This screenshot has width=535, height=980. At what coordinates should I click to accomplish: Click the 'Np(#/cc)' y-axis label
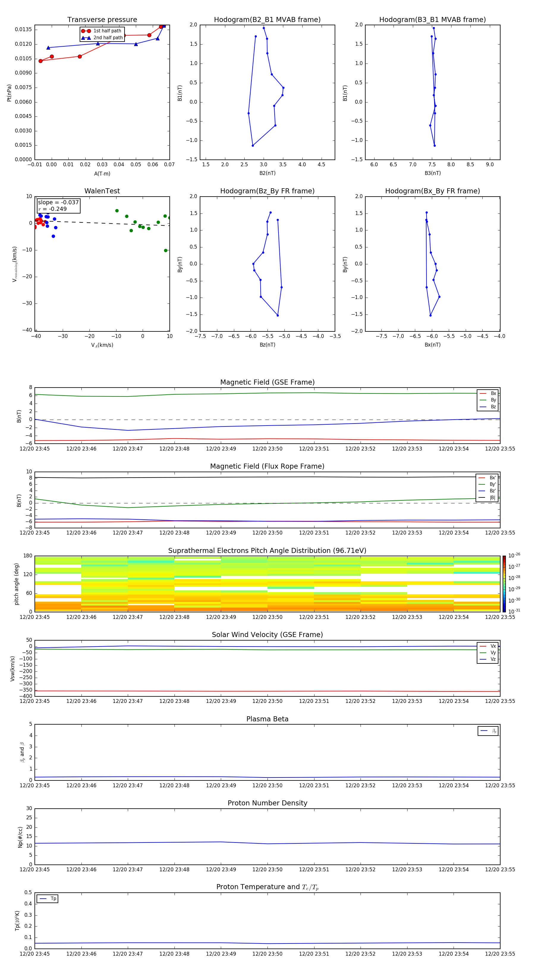pyautogui.click(x=20, y=837)
